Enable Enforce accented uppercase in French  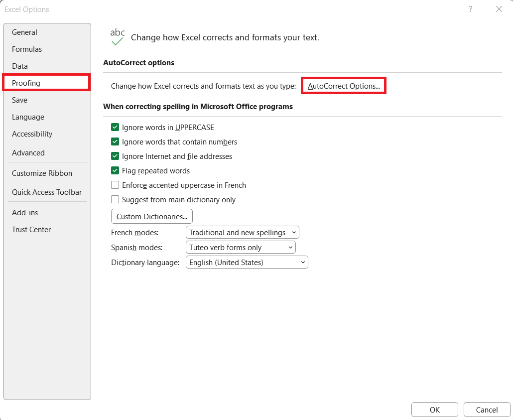pyautogui.click(x=115, y=185)
